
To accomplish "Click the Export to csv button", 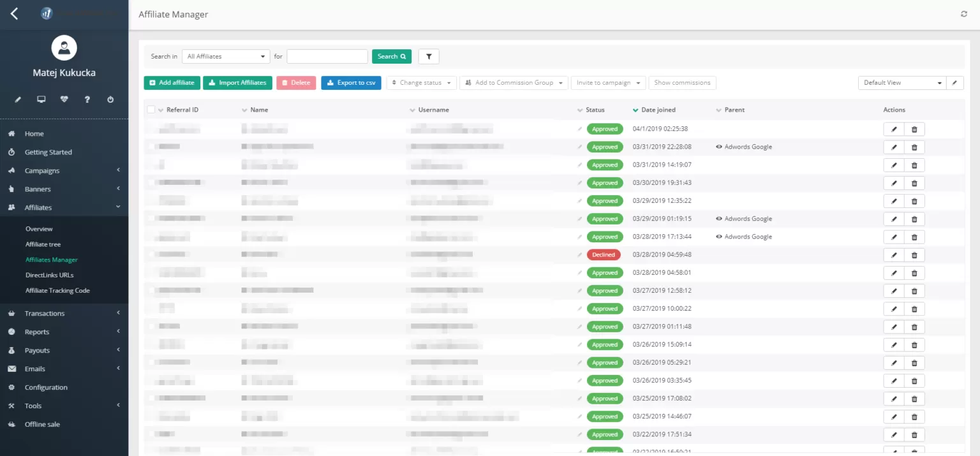I will (351, 82).
